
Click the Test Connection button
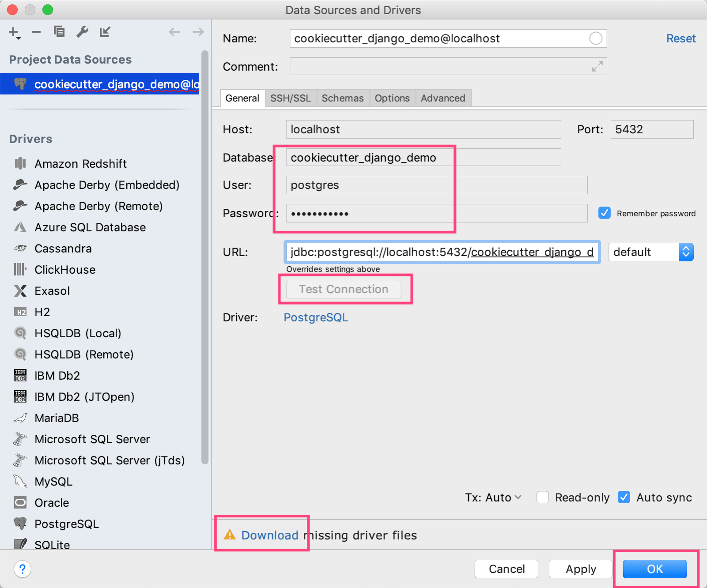[x=344, y=289]
